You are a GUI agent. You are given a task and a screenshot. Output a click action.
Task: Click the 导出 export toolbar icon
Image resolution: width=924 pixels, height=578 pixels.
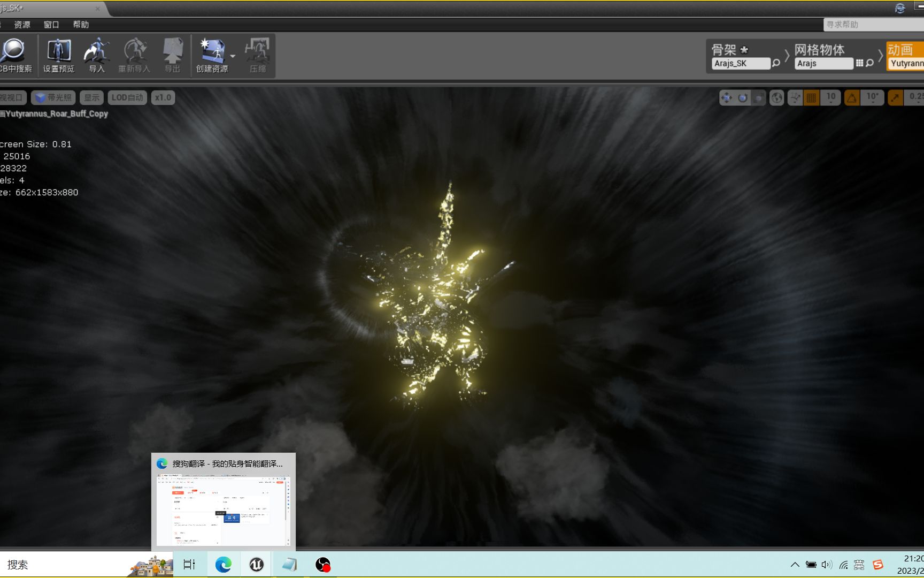point(172,56)
